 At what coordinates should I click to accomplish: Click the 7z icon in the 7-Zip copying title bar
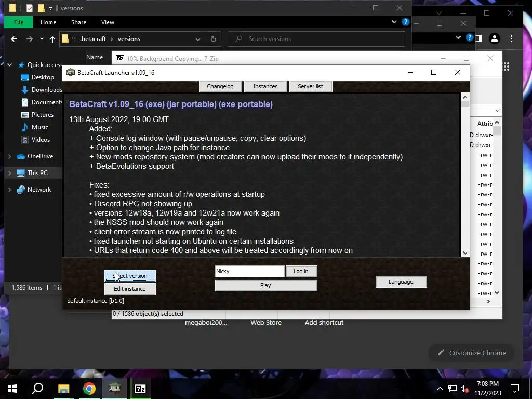120,58
